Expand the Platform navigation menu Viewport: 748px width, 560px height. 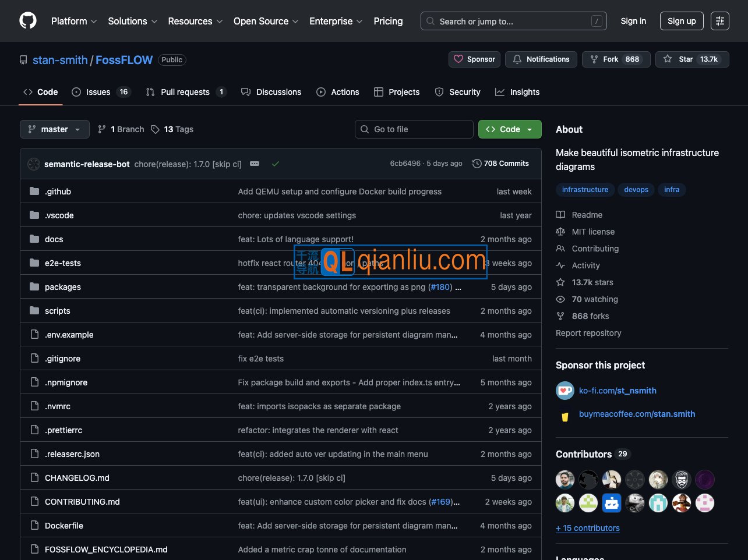74,21
